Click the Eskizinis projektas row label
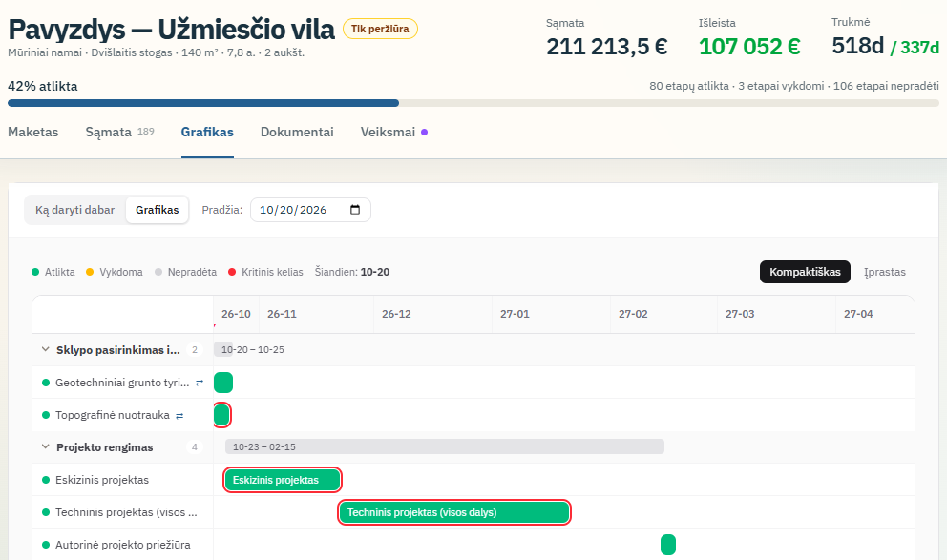Image resolution: width=947 pixels, height=560 pixels. (x=102, y=480)
